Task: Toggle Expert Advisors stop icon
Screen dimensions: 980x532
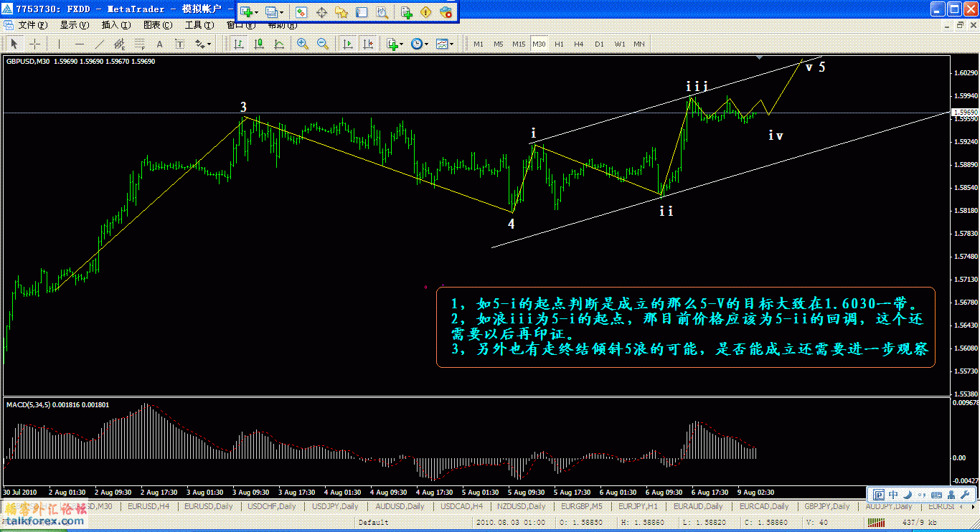Action: coord(446,12)
